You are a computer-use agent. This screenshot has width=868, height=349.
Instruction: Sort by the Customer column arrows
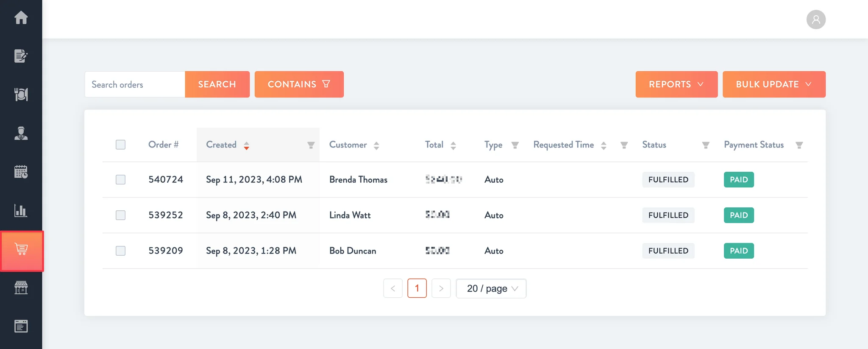(x=376, y=145)
